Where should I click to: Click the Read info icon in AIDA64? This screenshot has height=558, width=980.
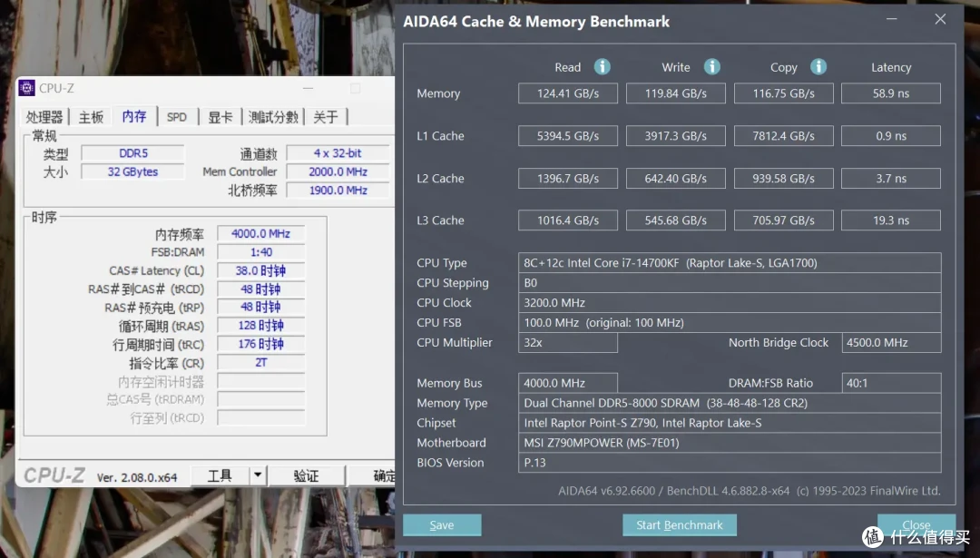pos(602,66)
